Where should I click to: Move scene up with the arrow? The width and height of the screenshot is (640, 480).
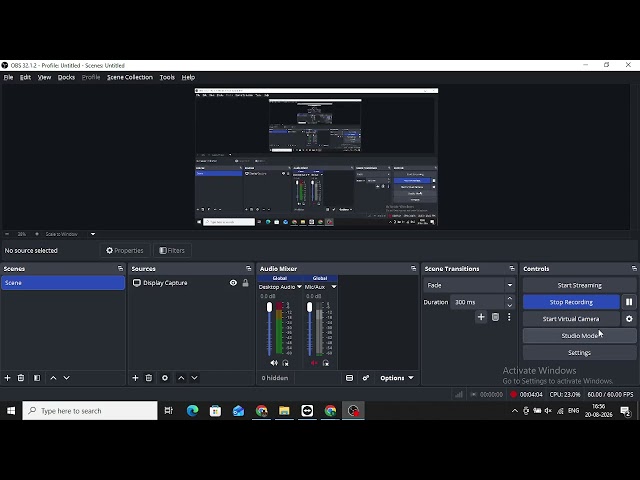click(x=53, y=378)
